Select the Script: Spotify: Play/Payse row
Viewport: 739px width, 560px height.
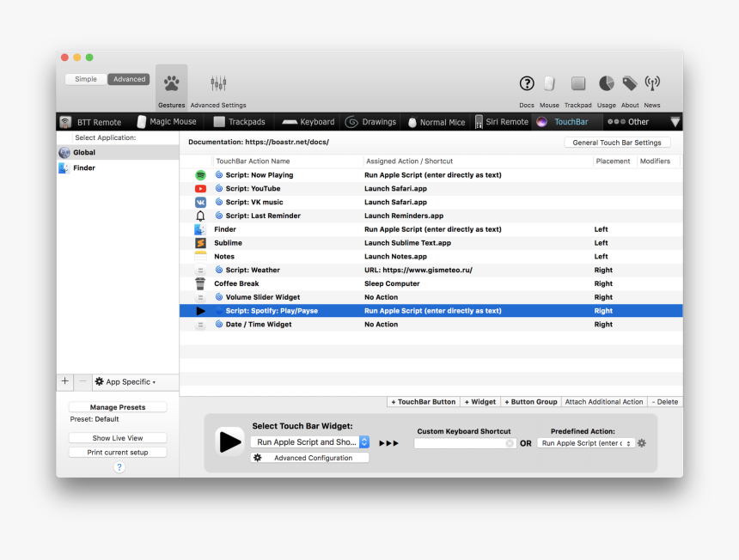(431, 311)
